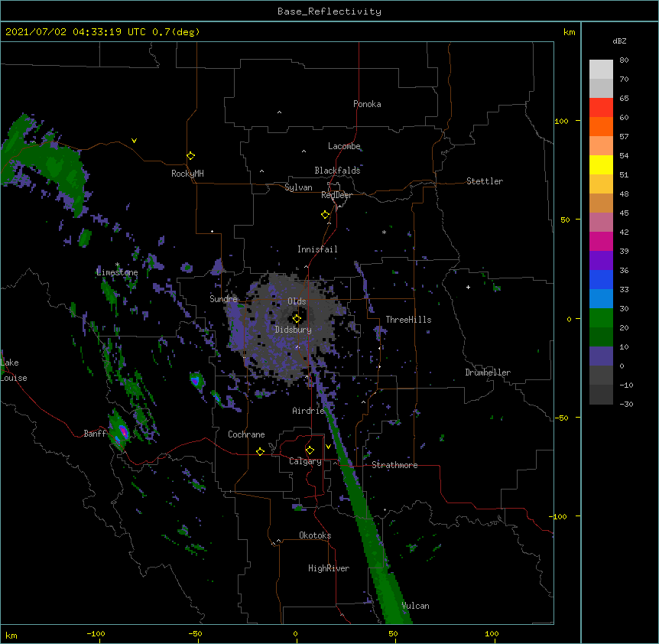The image size is (659, 644).
Task: Click the white asterisk marker east of Innisfail
Action: click(x=384, y=232)
